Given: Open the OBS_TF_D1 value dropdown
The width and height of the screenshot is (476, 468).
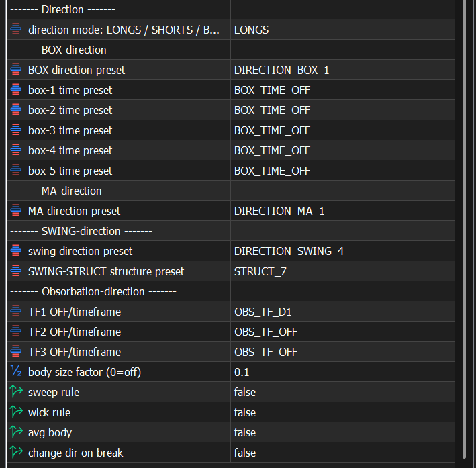Looking at the screenshot, I should pyautogui.click(x=342, y=312).
